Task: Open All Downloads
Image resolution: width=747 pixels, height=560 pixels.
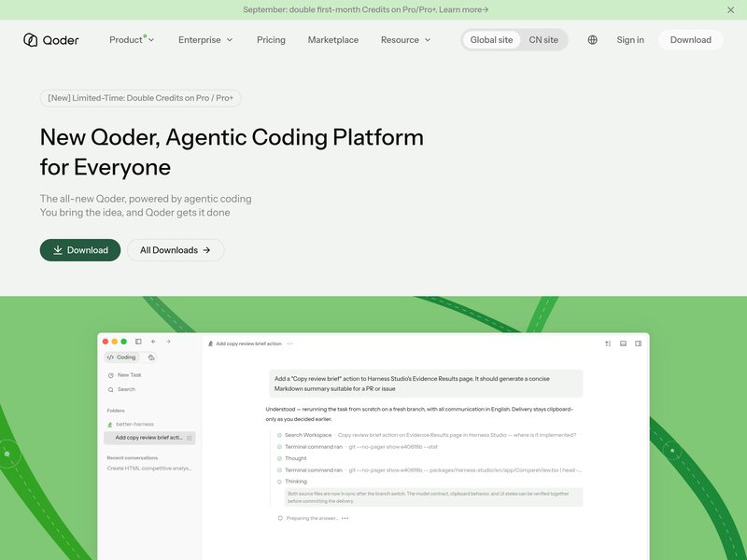Action: (176, 250)
